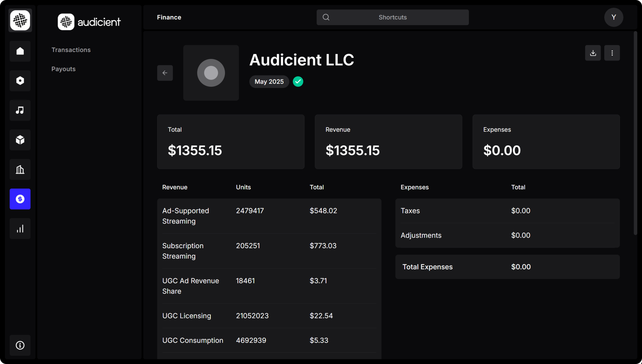The height and width of the screenshot is (364, 642).
Task: Open the Label building icon
Action: tap(20, 169)
